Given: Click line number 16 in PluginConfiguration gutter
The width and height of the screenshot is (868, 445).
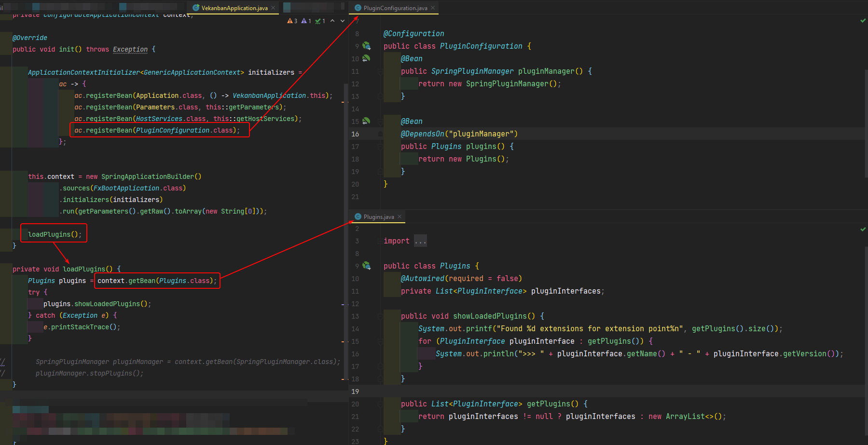Looking at the screenshot, I should (355, 134).
